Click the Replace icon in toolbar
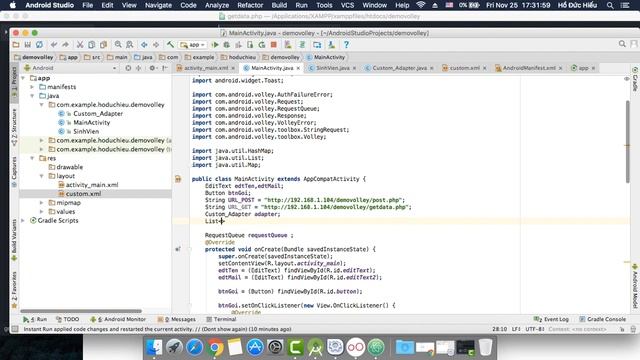Viewport: 640px width, 360px height. (130, 45)
